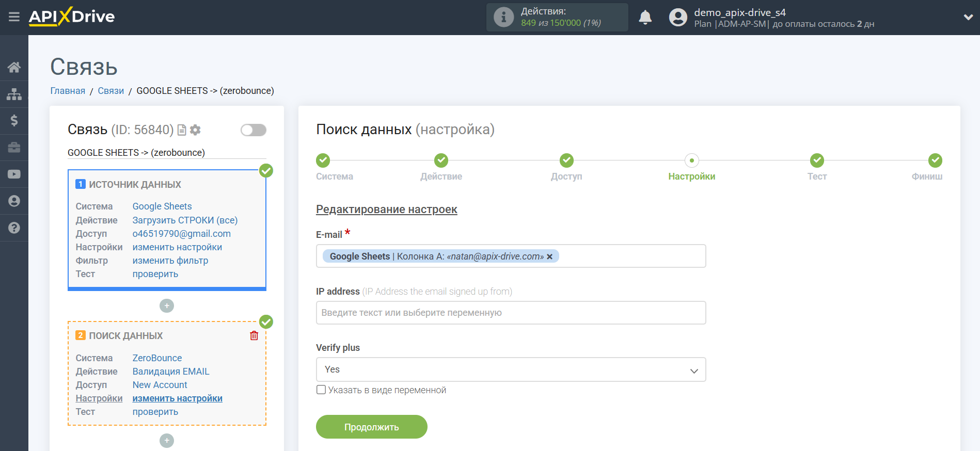Delete the data search block with trash icon
980x451 pixels.
pos(254,336)
